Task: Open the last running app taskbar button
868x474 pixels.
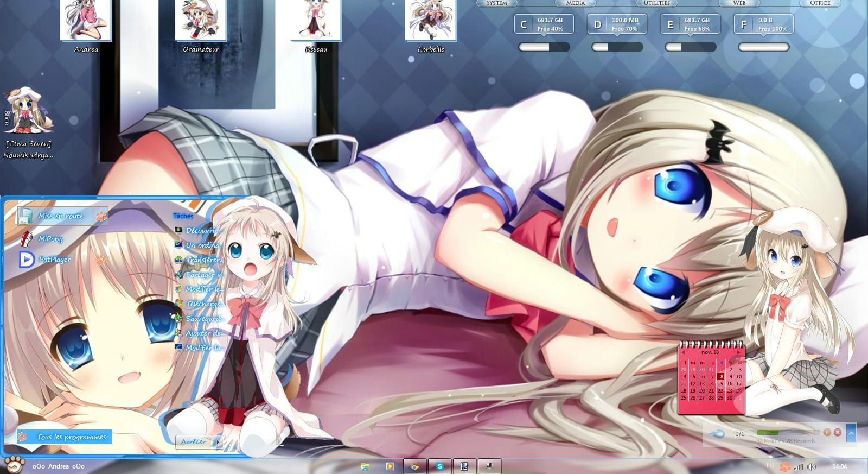Action: point(489,466)
